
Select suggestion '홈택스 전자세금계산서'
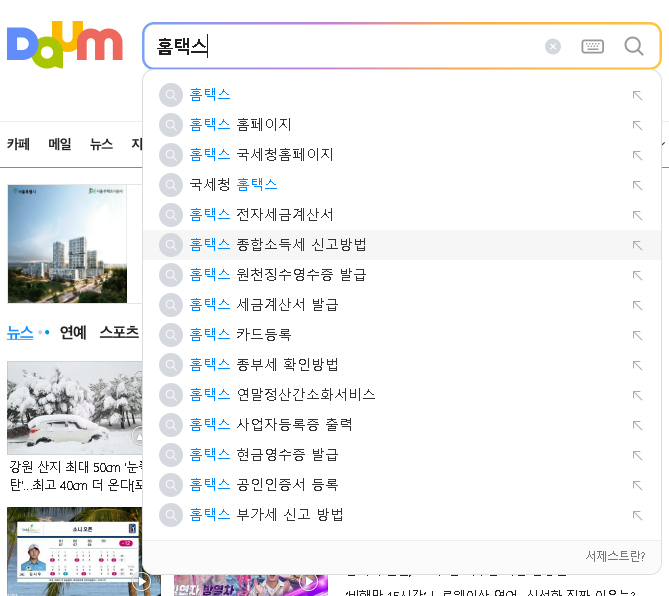coord(401,215)
